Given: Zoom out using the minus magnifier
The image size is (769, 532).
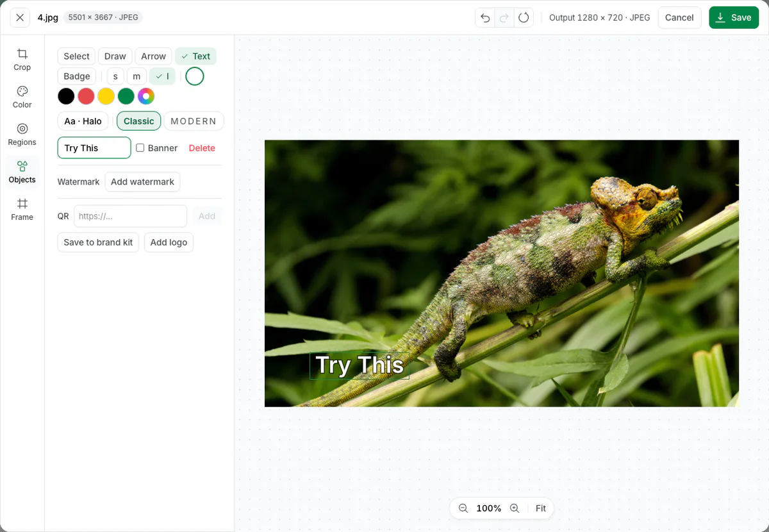Looking at the screenshot, I should pyautogui.click(x=463, y=508).
